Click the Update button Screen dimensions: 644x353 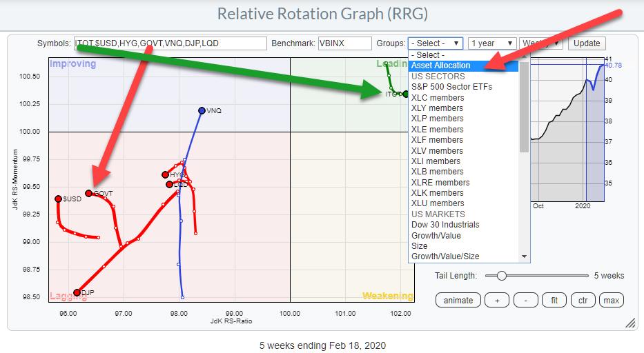[586, 43]
